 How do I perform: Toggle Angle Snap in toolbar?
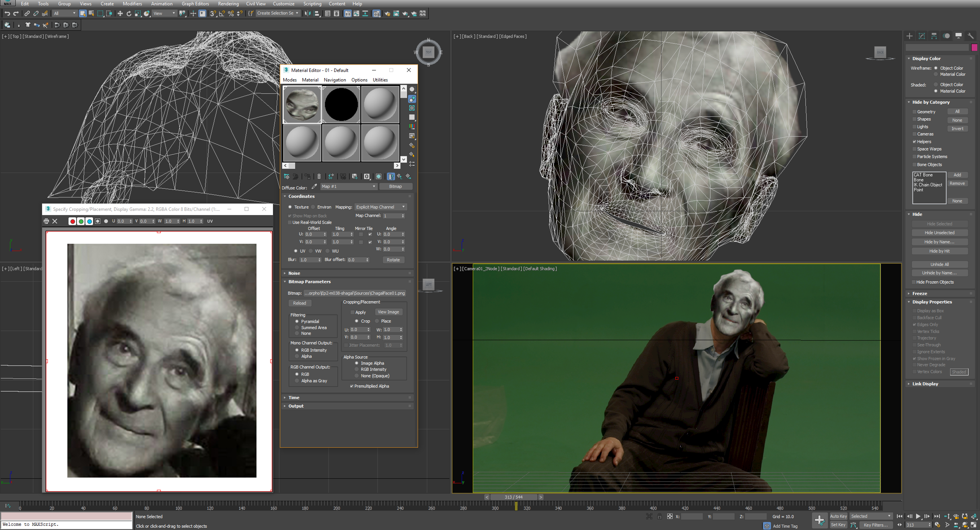[x=222, y=14]
